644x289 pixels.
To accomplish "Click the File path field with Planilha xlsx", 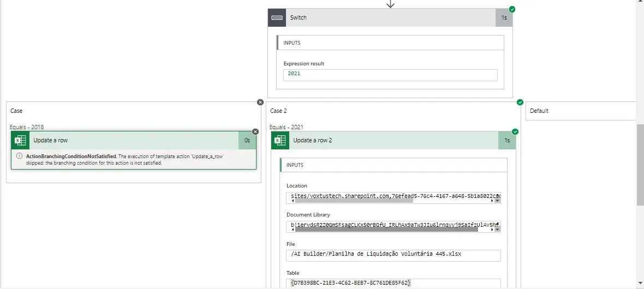I will [393, 255].
